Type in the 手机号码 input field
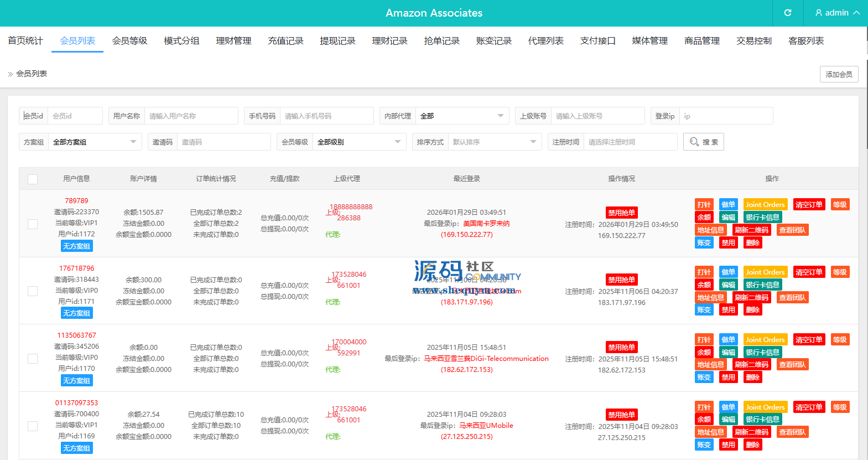This screenshot has height=460, width=868. 326,116
